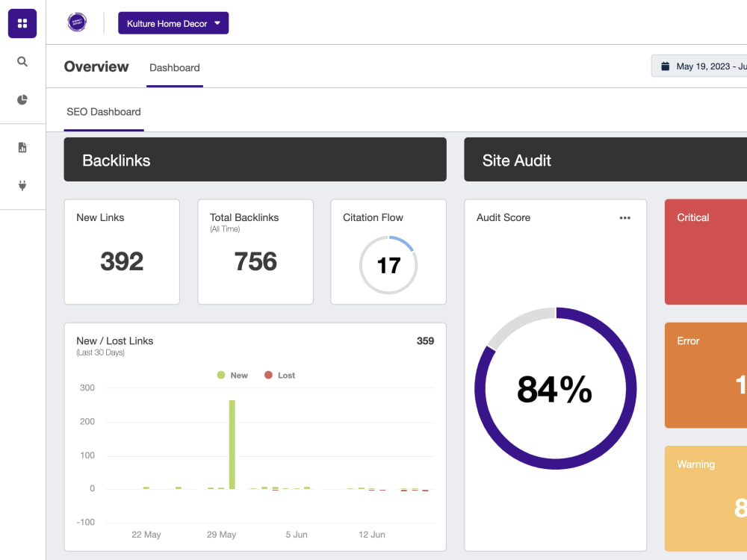Viewport: 747px width, 560px height.
Task: Switch to the Dashboard tab
Action: click(174, 68)
